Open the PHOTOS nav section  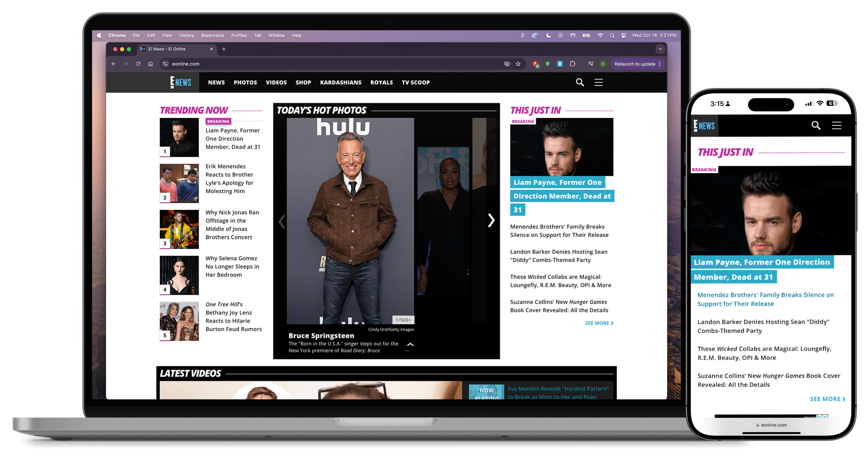(245, 82)
